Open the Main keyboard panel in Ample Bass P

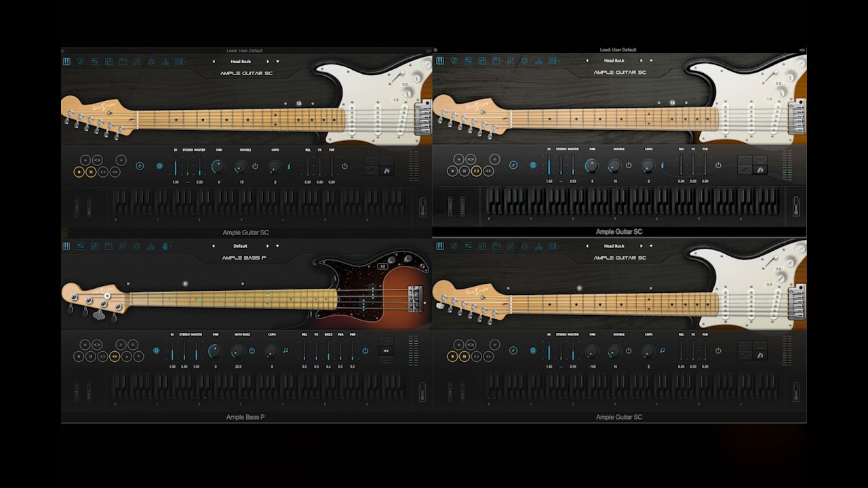pos(66,246)
